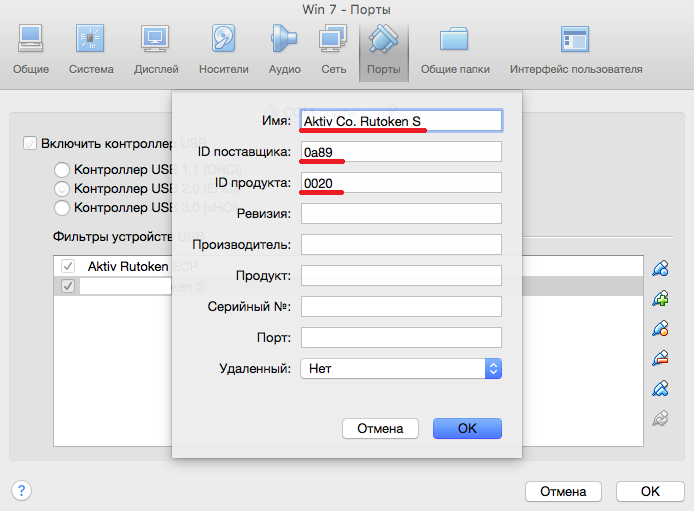Click the Имя field with Aktiv Co. Rutoken S
Viewport: 694px width, 511px height.
click(401, 121)
